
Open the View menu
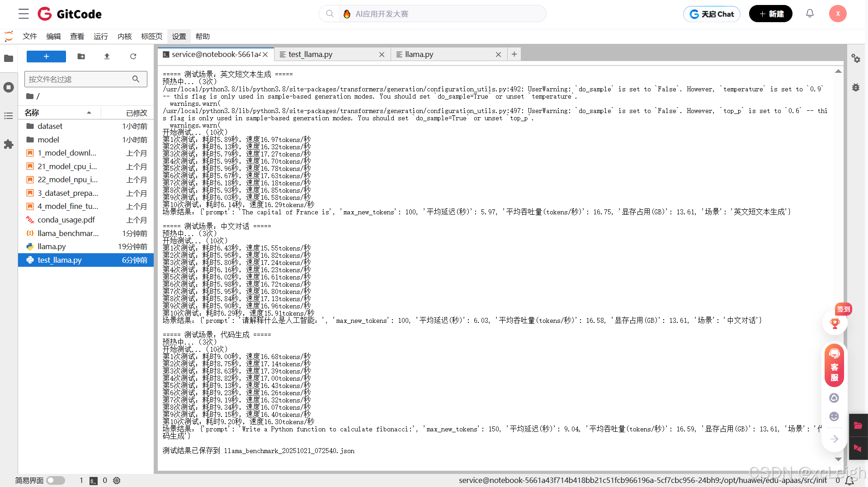(x=77, y=36)
